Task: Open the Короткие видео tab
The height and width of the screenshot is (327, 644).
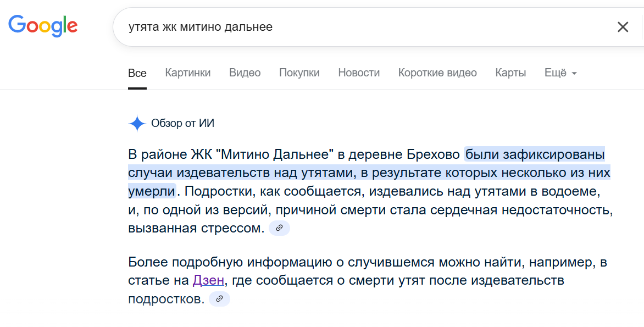Action: pos(437,73)
